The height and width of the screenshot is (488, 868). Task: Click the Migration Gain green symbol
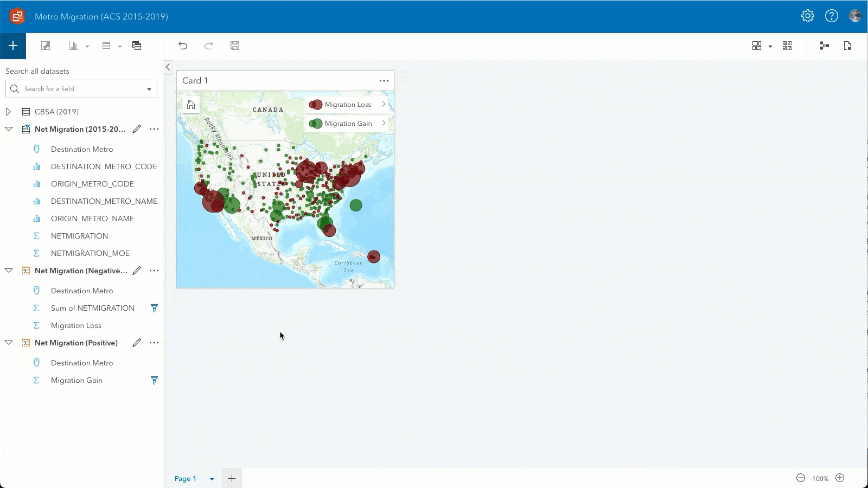[x=315, y=124]
